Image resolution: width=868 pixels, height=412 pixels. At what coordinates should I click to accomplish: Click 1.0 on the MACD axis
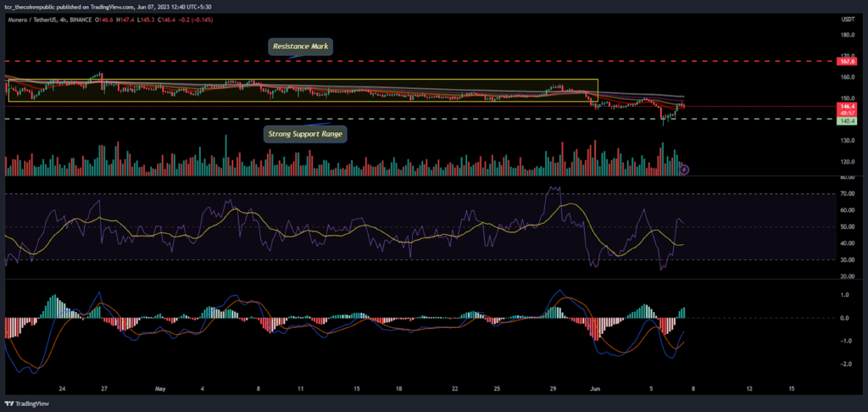point(847,295)
